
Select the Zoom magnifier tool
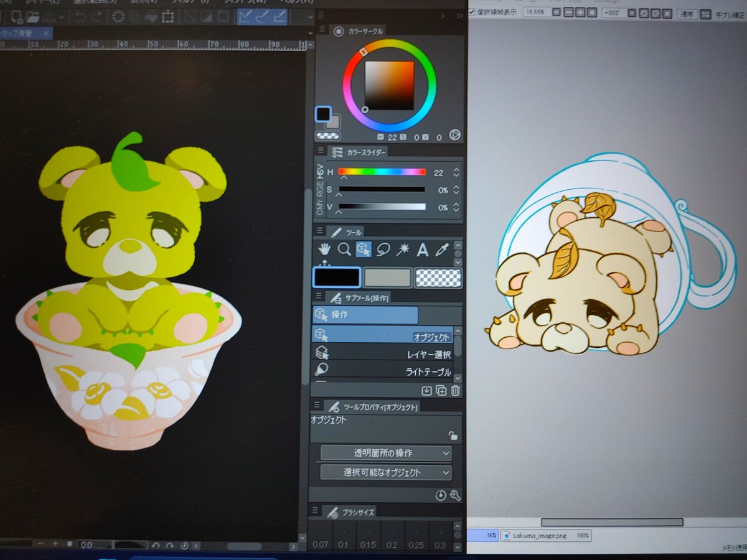coord(344,250)
